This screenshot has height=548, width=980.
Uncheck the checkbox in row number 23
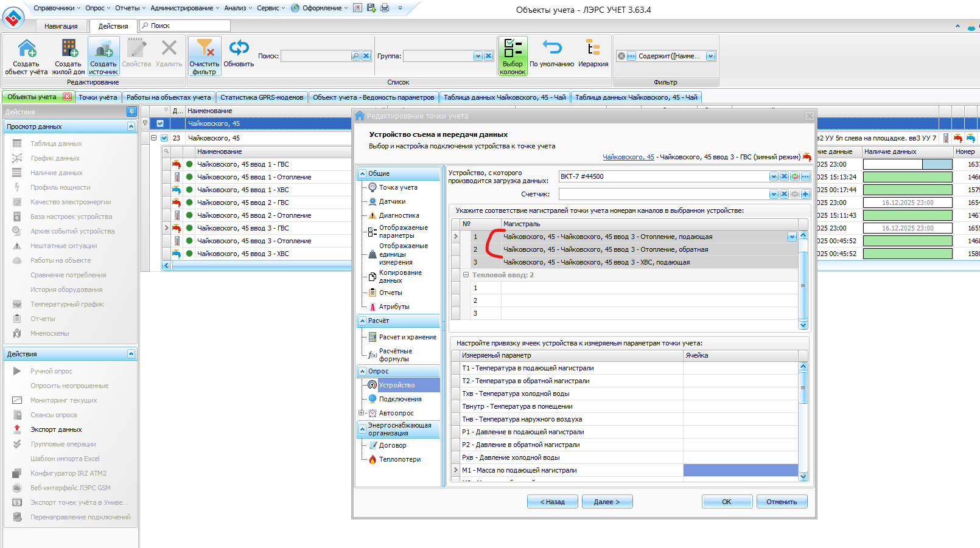pos(164,138)
